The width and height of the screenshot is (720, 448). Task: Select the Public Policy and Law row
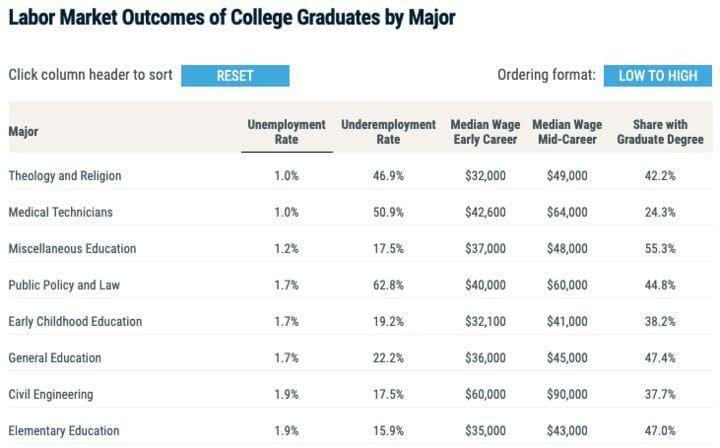[64, 285]
